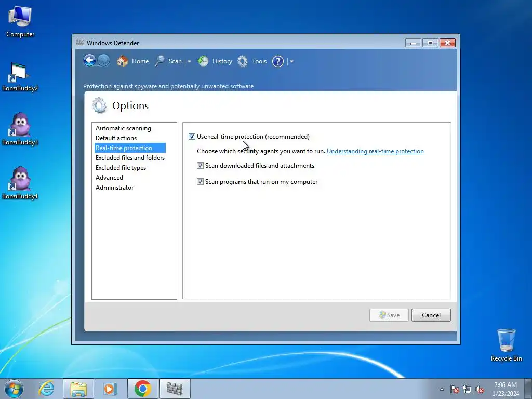
Task: Click Windows Defender taskbar button
Action: coord(175,389)
